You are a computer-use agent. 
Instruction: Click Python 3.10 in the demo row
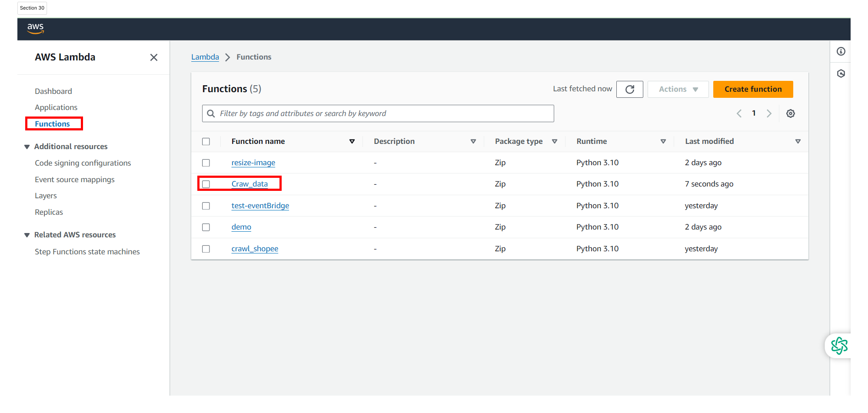coord(597,227)
